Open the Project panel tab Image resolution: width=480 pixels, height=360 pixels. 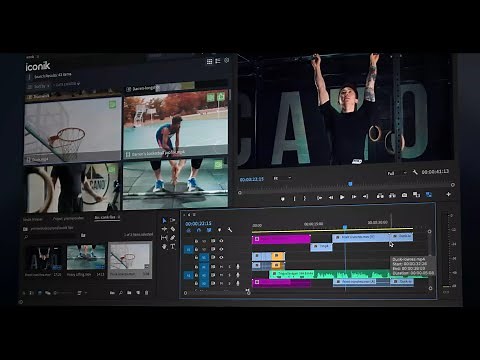click(68, 219)
